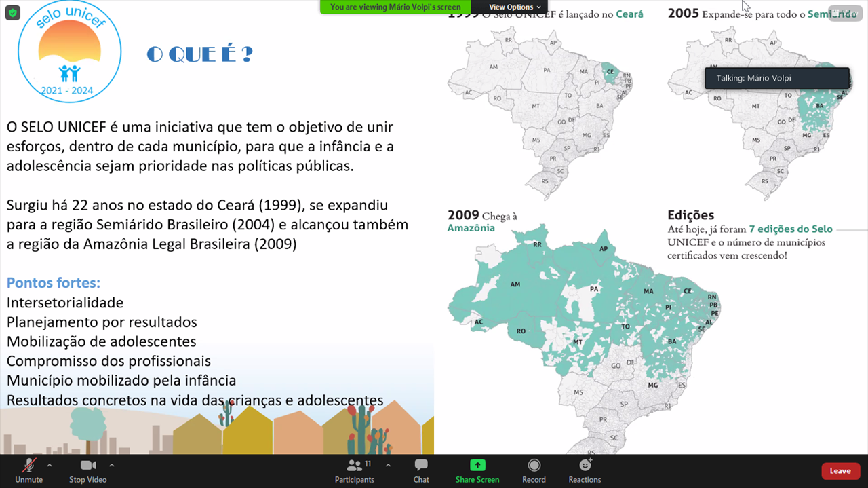Click the green Share Screen icon
868x488 pixels.
[x=477, y=465]
